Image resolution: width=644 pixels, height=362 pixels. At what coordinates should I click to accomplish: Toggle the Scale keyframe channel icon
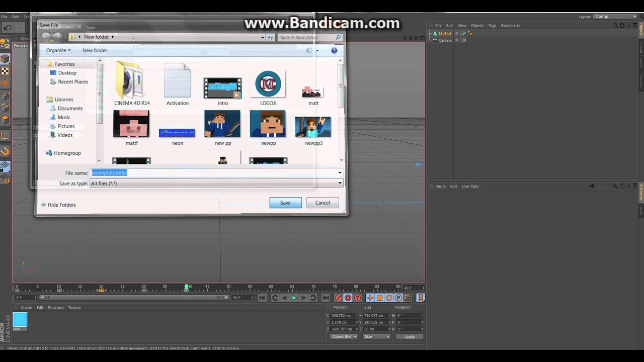click(379, 298)
